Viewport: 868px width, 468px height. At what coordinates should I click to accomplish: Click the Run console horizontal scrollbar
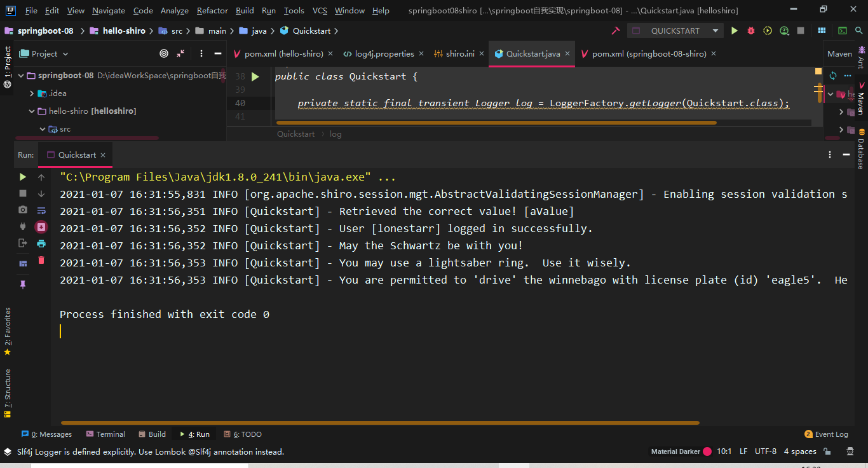click(x=380, y=422)
